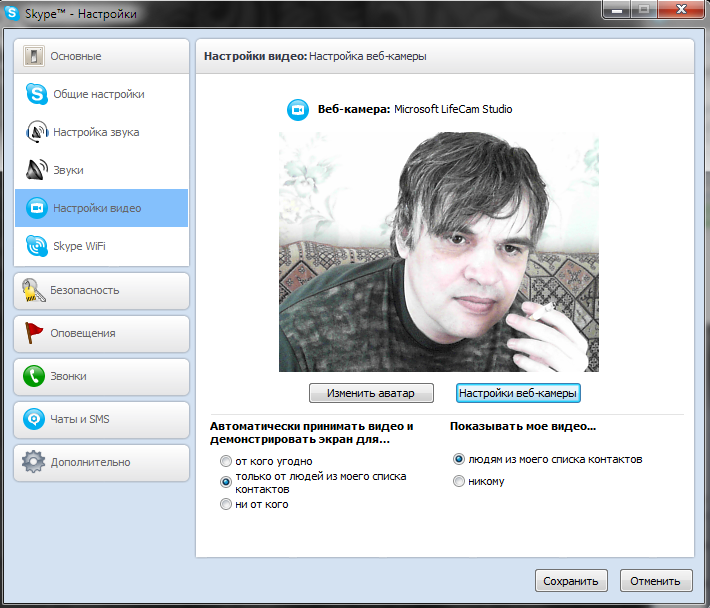
Task: Click the blue webcam icon beside Веб-камера
Action: pos(298,110)
